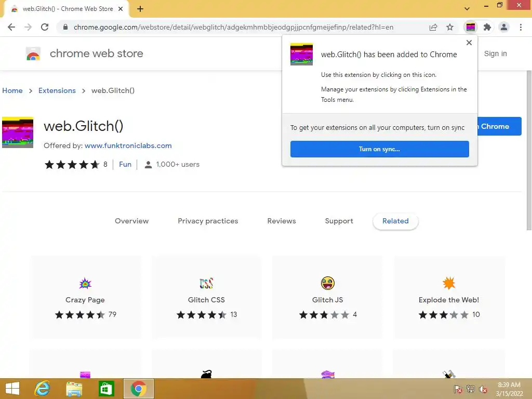Image resolution: width=532 pixels, height=399 pixels.
Task: Open the Extensions puzzle menu
Action: click(x=487, y=27)
